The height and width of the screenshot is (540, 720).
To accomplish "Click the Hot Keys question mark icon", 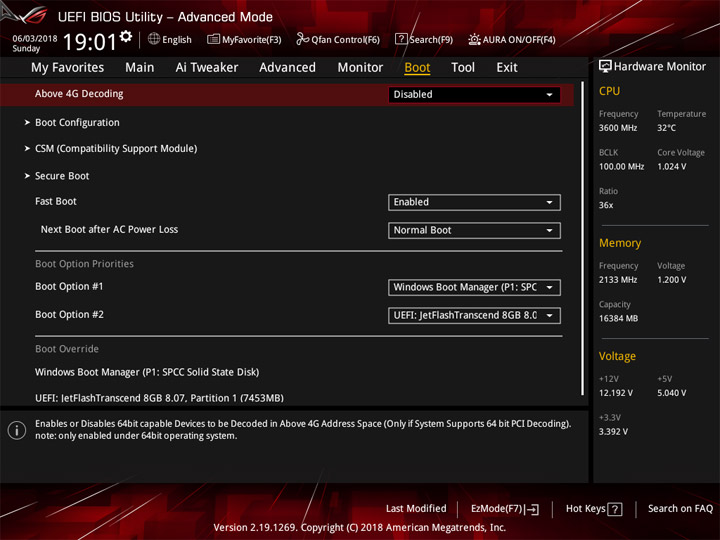I will [615, 509].
